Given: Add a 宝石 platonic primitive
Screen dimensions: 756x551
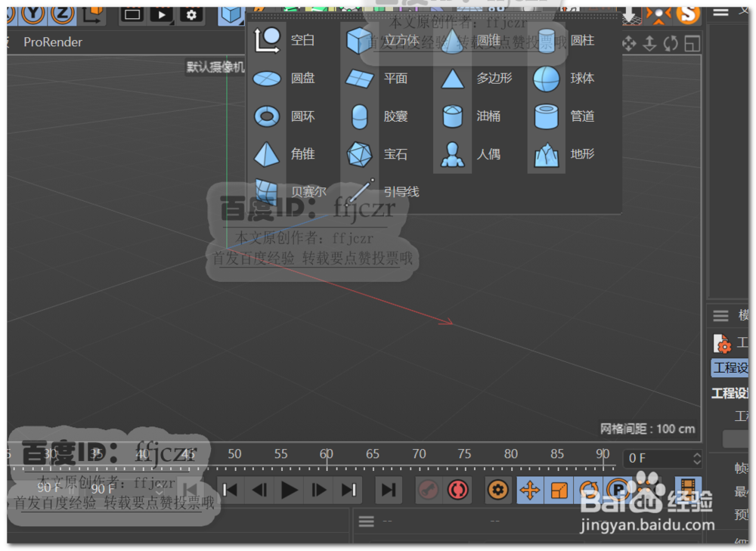Looking at the screenshot, I should [360, 154].
